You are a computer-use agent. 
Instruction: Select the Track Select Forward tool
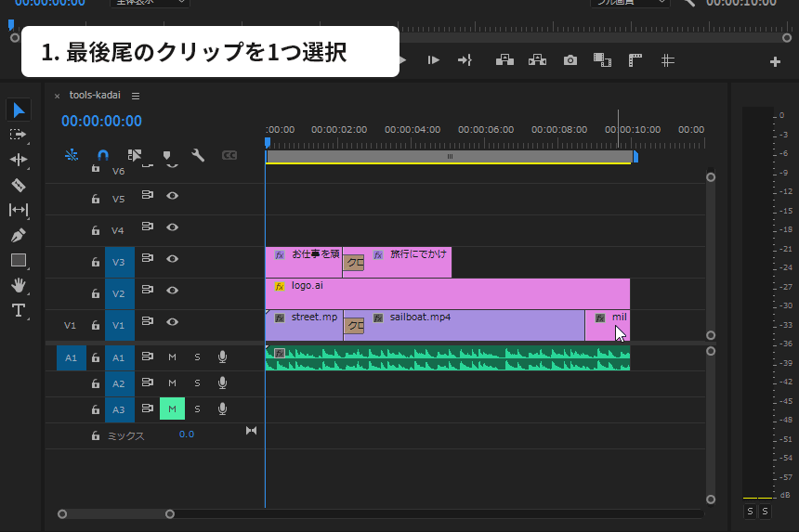[x=18, y=135]
